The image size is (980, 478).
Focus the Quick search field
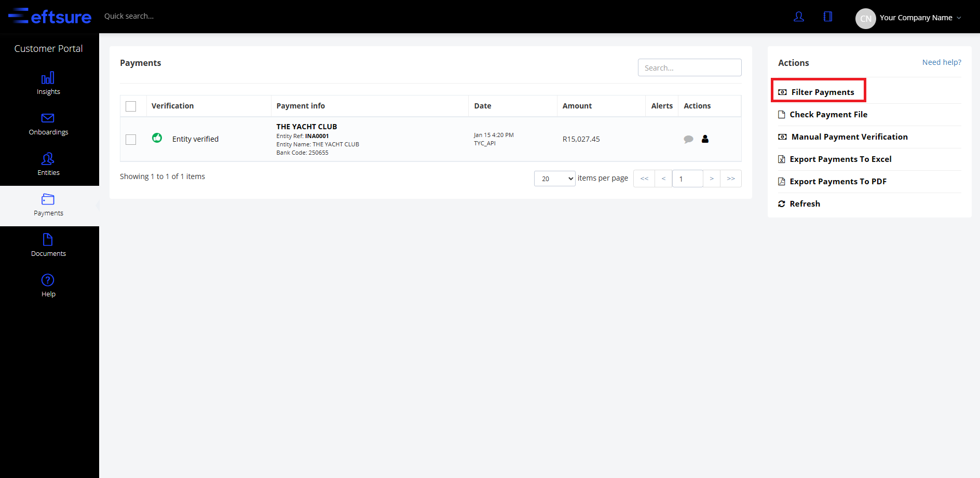[x=129, y=16]
